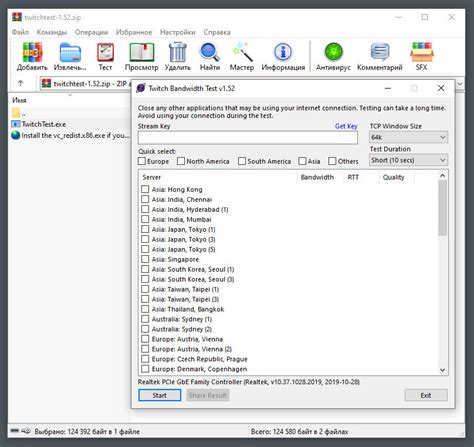Image resolution: width=474 pixels, height=447 pixels.
Task: Open the Мастер wizard wand icon
Action: (242, 52)
